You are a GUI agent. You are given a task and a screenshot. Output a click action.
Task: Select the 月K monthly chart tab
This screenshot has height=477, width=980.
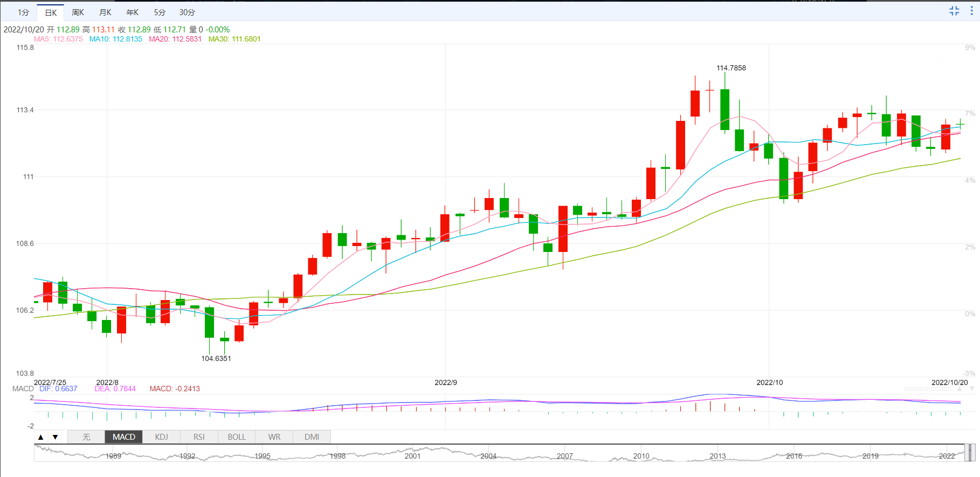105,12
